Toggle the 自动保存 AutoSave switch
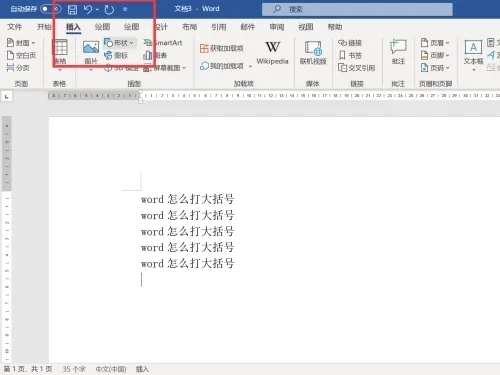The image size is (500, 375). coord(51,9)
